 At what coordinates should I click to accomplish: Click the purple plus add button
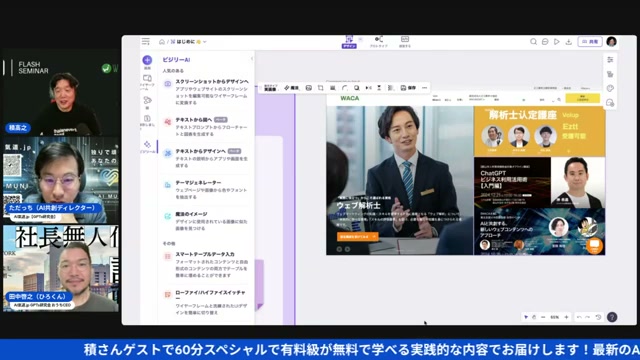pos(147,60)
